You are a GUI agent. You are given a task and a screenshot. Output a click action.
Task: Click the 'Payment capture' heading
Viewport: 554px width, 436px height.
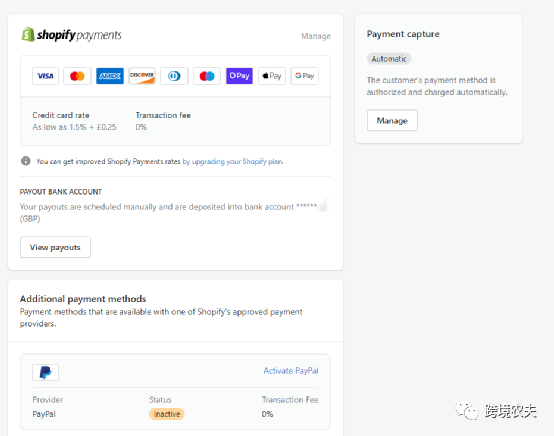click(403, 34)
